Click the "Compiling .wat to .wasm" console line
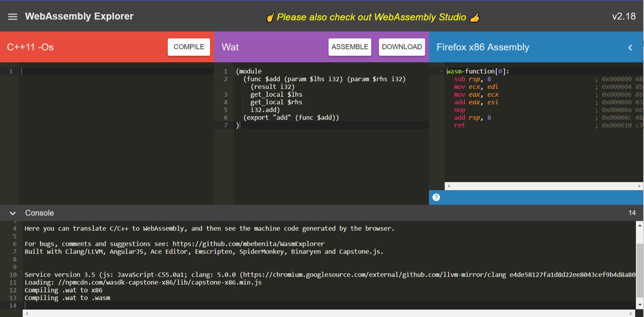644x317 pixels. point(67,298)
